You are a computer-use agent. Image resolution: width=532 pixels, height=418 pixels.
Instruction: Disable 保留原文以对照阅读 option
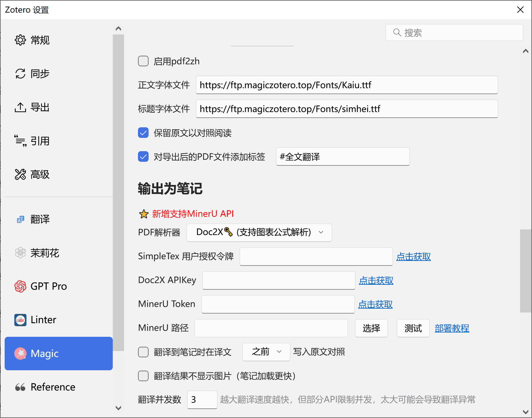click(x=143, y=133)
